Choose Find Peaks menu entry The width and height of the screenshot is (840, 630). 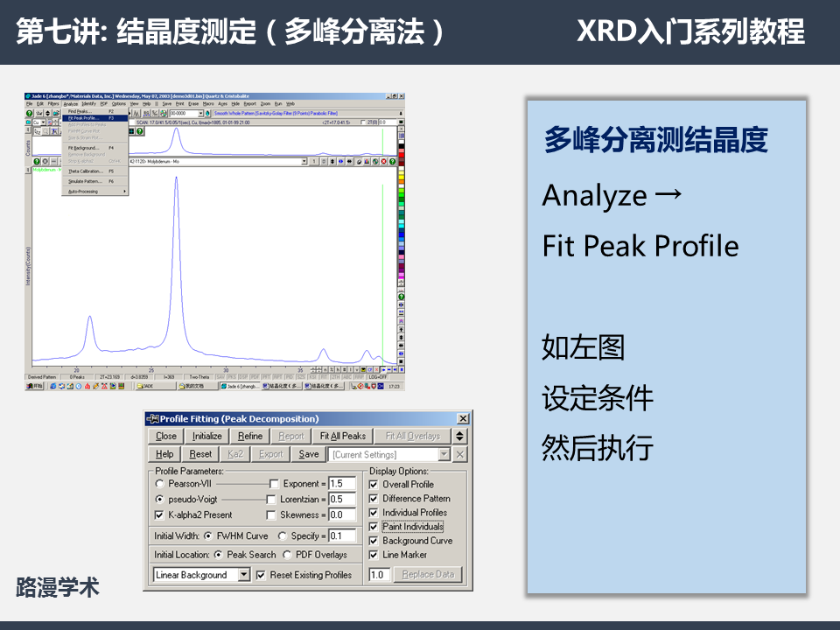pyautogui.click(x=95, y=111)
